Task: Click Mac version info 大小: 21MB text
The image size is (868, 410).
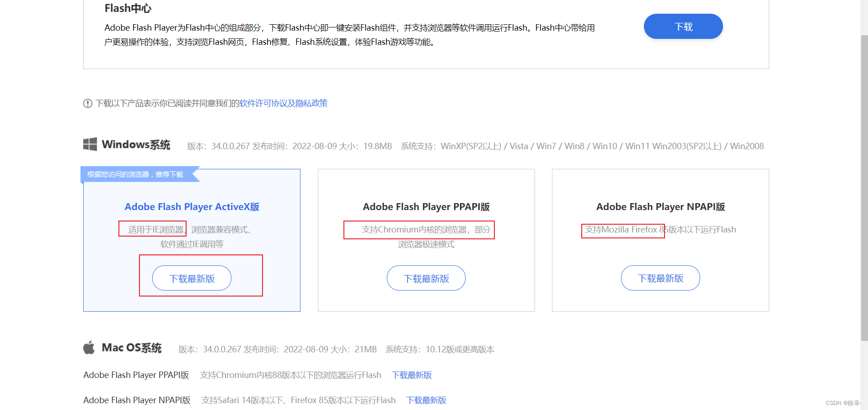Action: click(354, 350)
